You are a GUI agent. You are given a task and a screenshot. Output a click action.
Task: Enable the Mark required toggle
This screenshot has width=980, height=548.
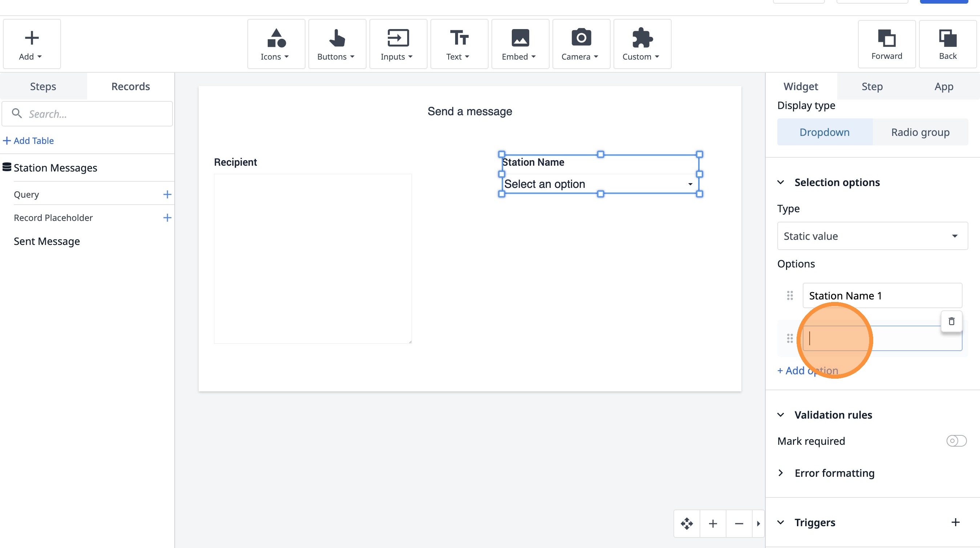(x=956, y=441)
